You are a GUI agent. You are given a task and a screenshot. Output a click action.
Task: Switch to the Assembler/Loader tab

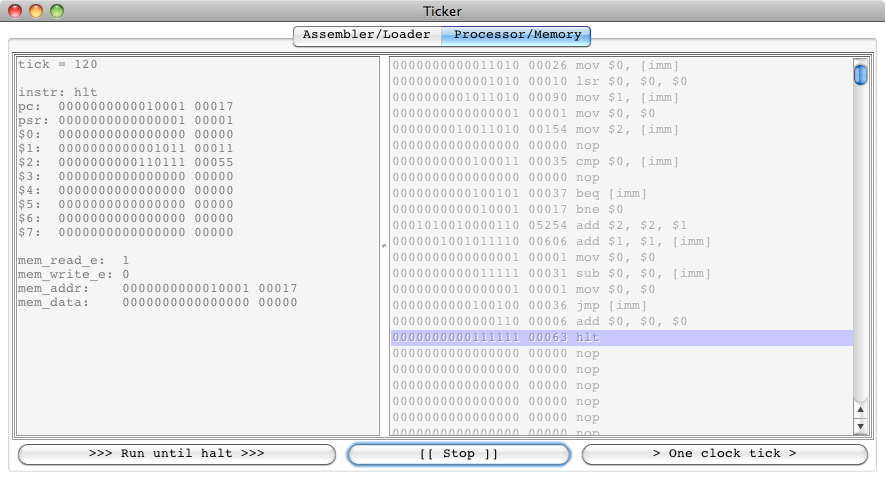(x=366, y=35)
